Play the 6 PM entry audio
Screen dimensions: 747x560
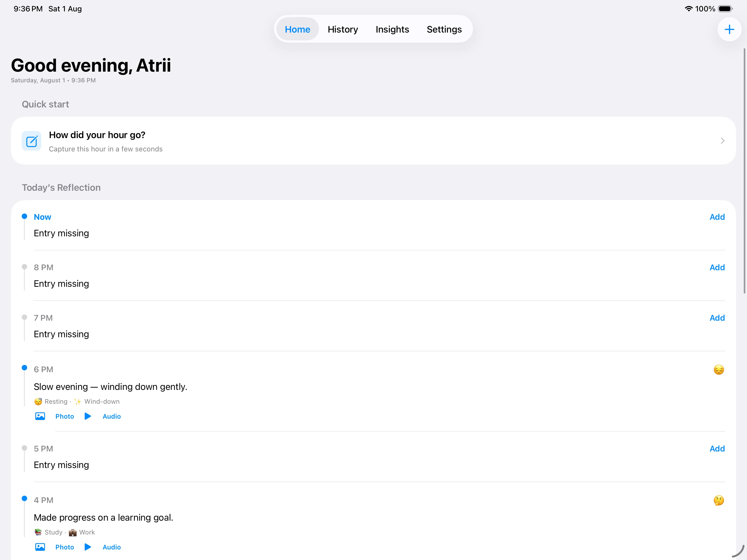pos(88,416)
